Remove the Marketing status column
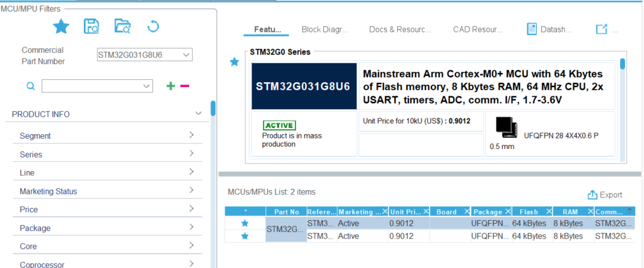The width and height of the screenshot is (644, 268). click(385, 212)
